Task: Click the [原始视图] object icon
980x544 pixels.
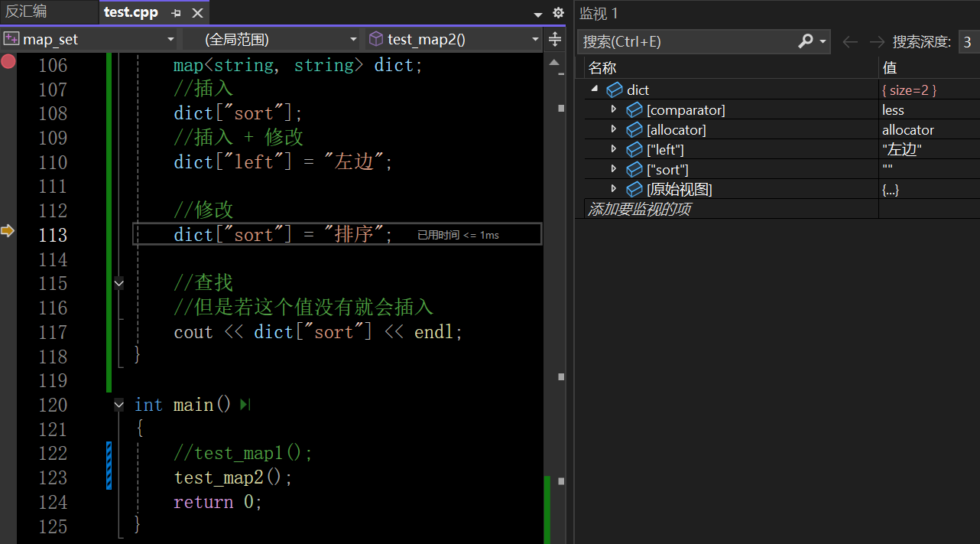Action: point(634,189)
